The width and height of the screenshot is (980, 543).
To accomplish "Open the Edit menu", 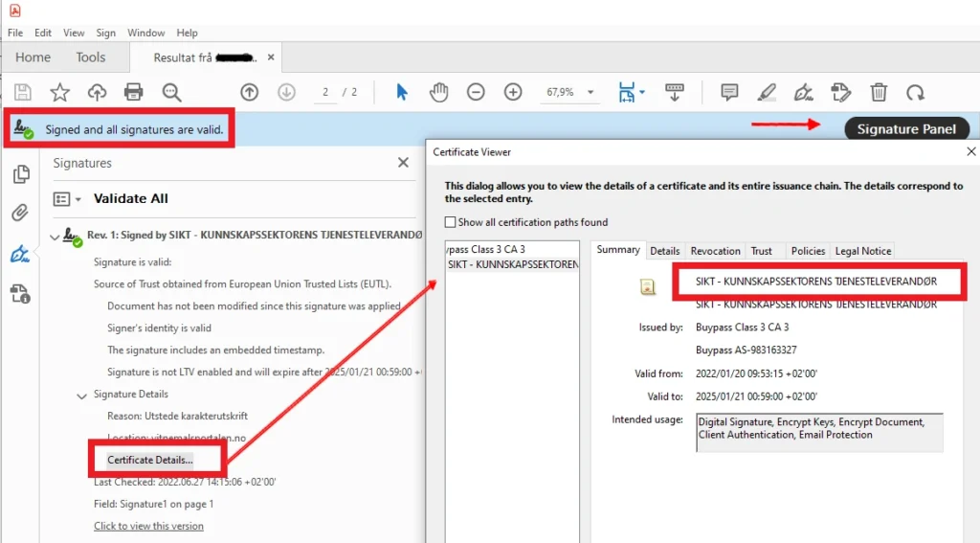I will [43, 33].
